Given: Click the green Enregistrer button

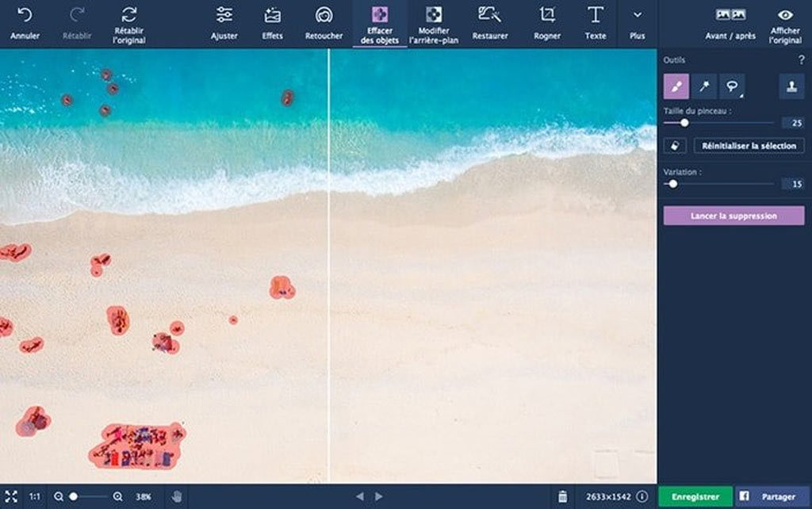Looking at the screenshot, I should [x=695, y=496].
